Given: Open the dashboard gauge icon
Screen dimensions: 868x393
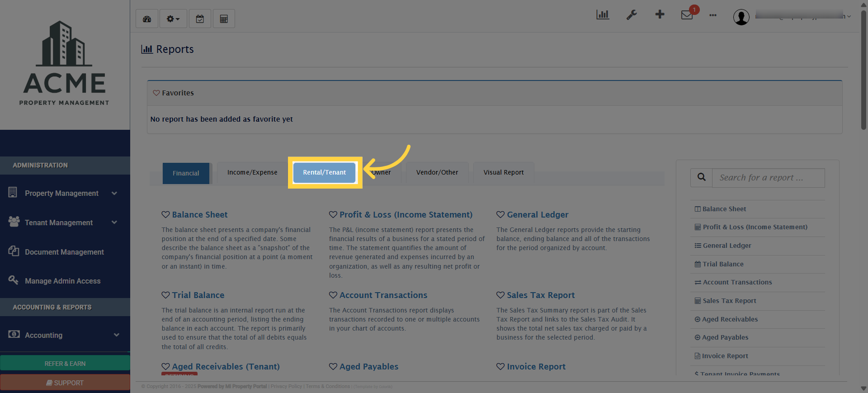Looking at the screenshot, I should 147,19.
